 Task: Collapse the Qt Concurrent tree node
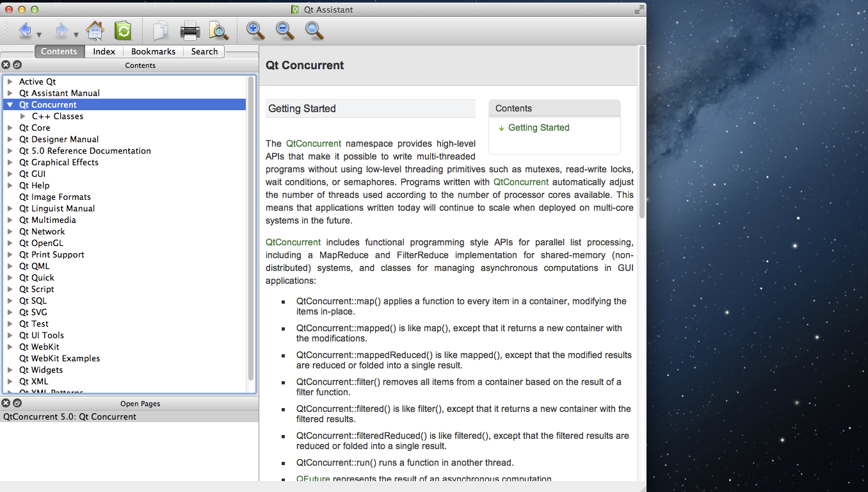[x=10, y=105]
